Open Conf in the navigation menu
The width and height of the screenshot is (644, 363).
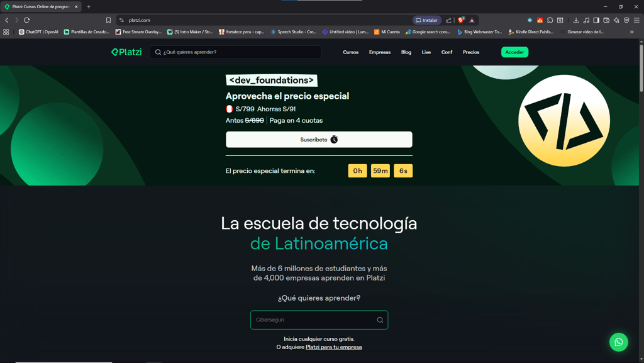point(447,52)
